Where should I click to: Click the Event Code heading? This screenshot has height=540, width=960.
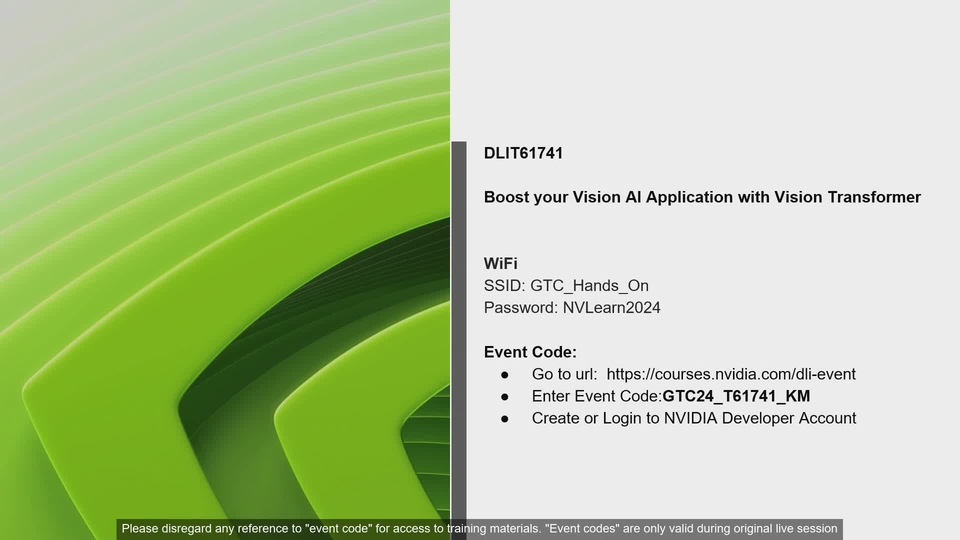(x=530, y=352)
